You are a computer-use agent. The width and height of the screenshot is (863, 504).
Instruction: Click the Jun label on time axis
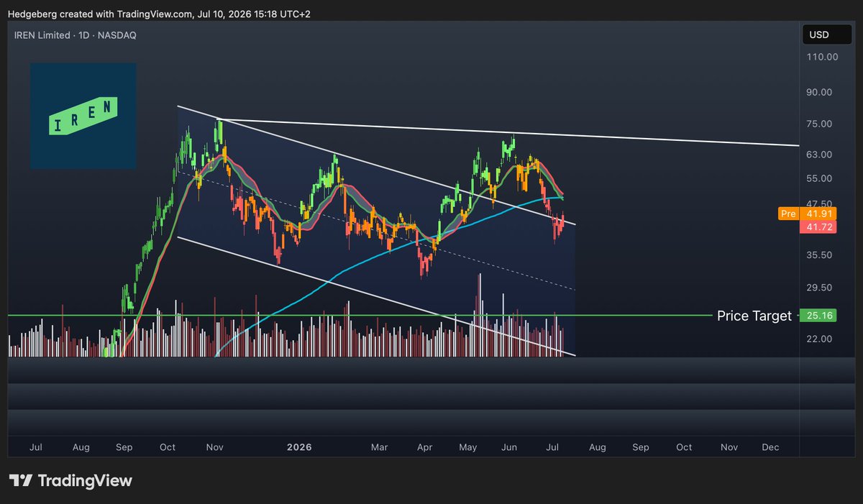click(509, 447)
